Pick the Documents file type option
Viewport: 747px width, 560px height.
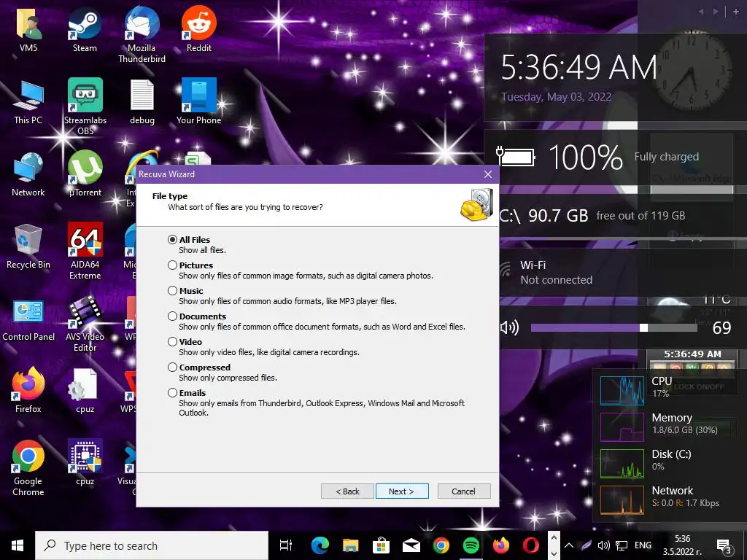172,316
